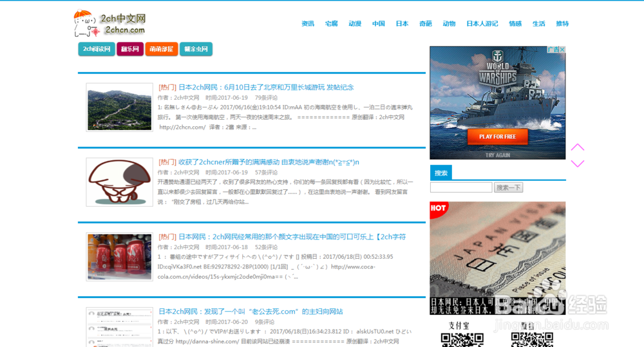The width and height of the screenshot is (644, 347).
Task: Click the 79条评论 comment count
Action: coord(266,98)
